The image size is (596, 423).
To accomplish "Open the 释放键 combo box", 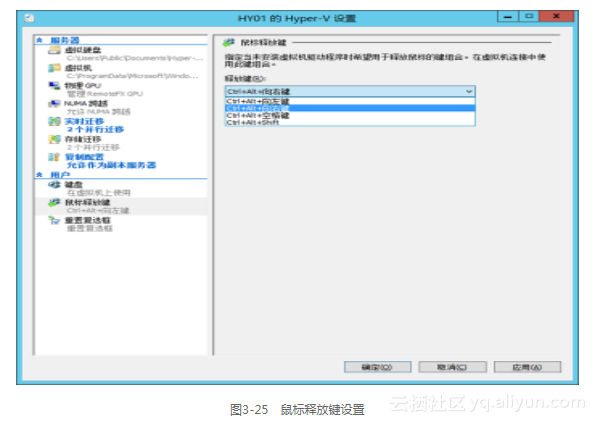I will pyautogui.click(x=350, y=91).
